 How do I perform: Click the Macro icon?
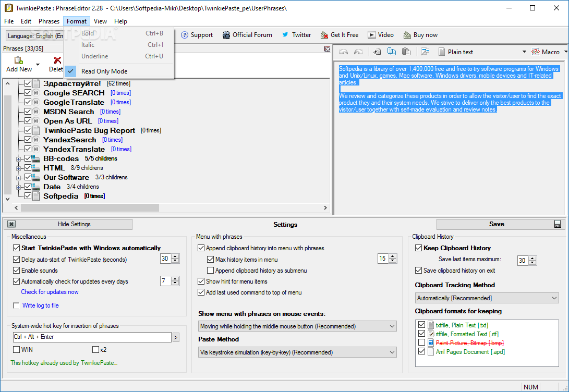[x=535, y=52]
